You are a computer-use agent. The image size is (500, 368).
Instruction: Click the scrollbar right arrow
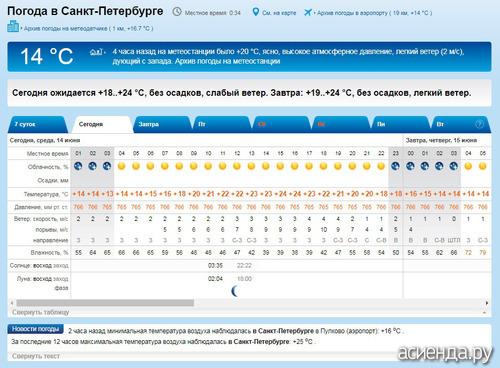click(x=487, y=303)
